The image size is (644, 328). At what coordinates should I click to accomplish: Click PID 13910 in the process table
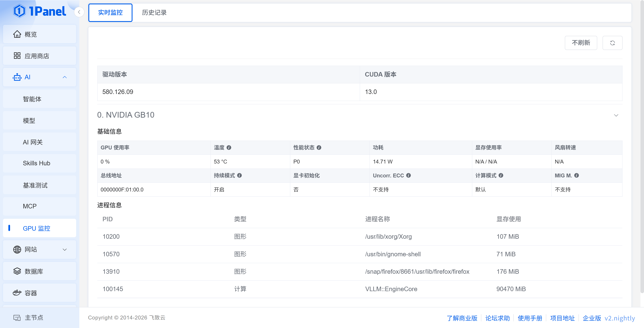[x=111, y=272]
